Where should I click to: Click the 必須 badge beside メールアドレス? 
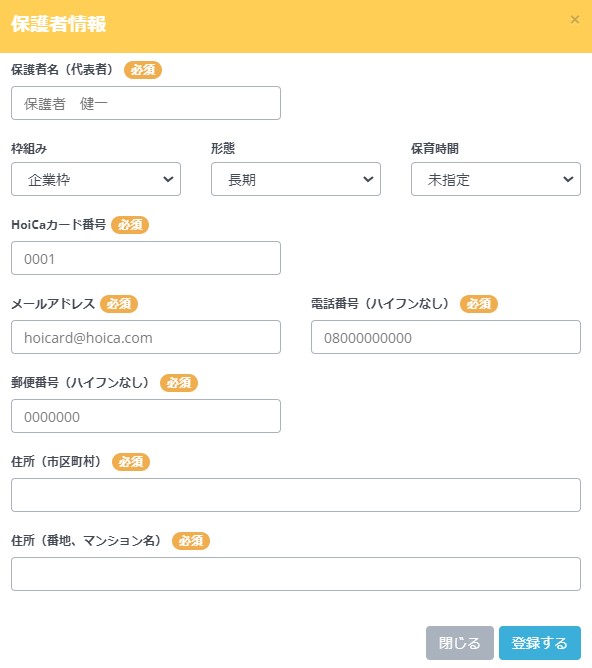[x=119, y=304]
